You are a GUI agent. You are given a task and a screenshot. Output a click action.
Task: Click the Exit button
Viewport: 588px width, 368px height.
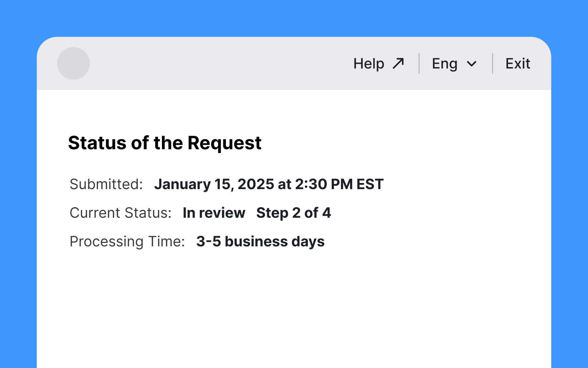coord(518,63)
